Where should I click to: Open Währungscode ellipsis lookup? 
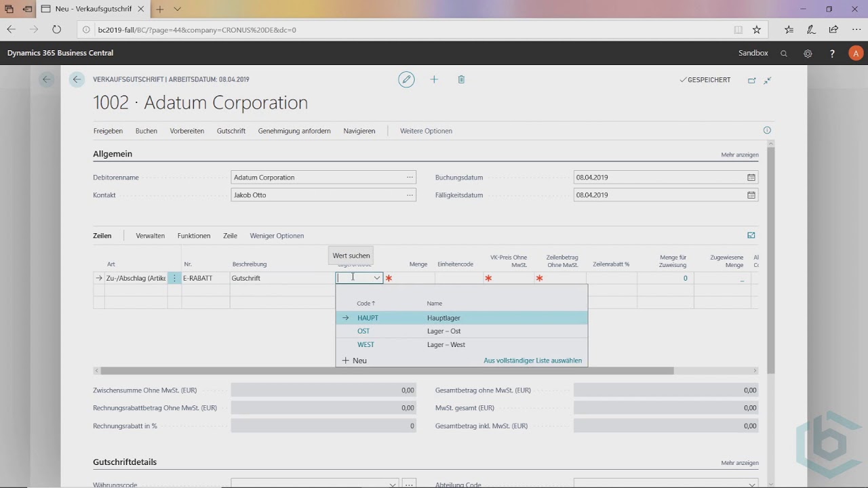(x=409, y=484)
